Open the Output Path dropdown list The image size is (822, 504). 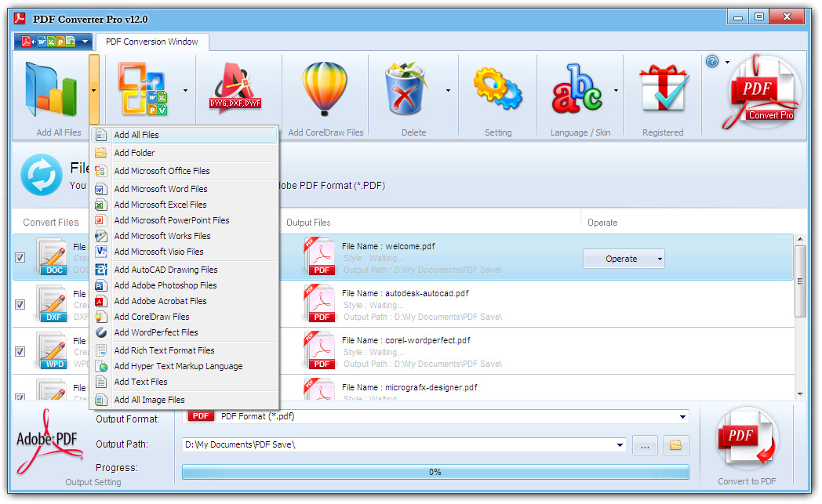(x=620, y=445)
